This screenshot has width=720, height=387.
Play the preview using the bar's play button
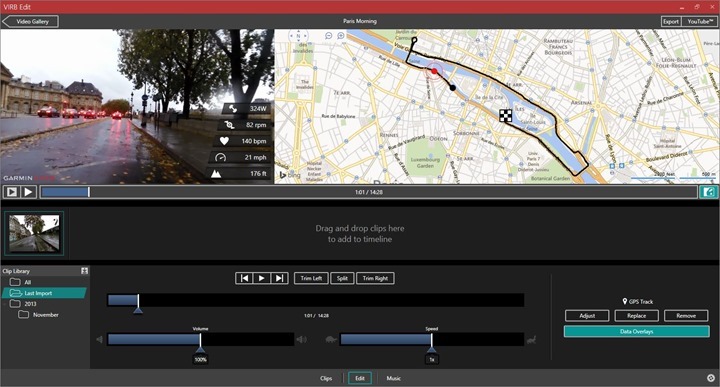tap(28, 192)
